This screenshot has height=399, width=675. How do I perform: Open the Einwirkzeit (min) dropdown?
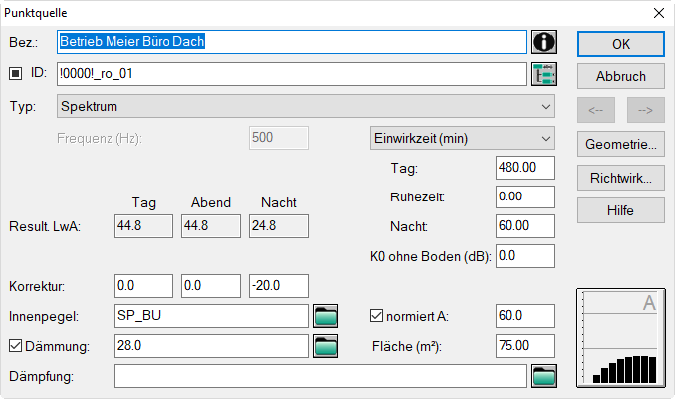point(462,138)
